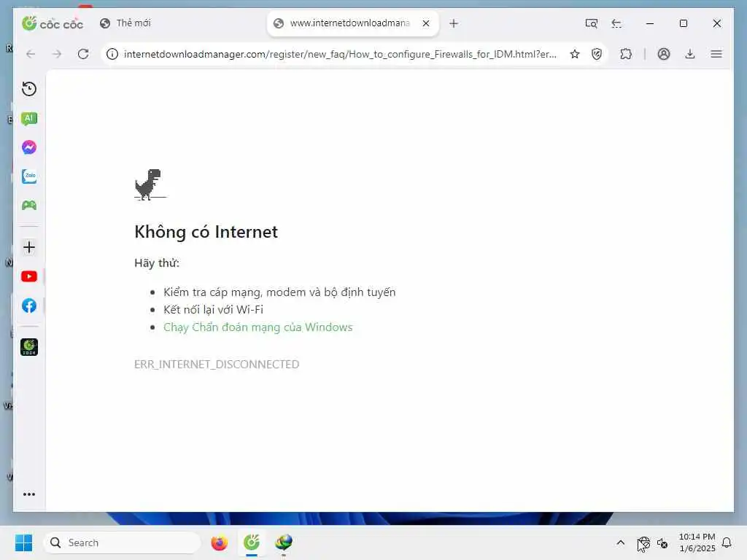
Task: Click the Windows taskbar Search box
Action: coord(122,542)
